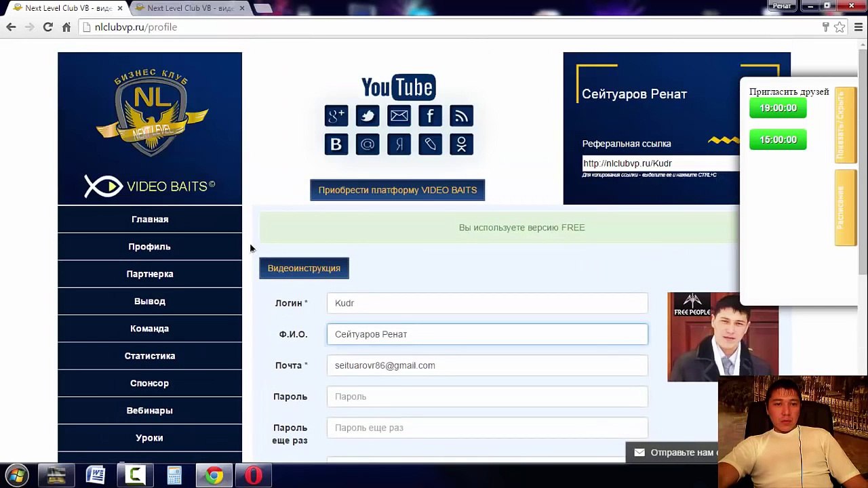Click the browser address bar
This screenshot has width=868, height=488.
[448, 27]
